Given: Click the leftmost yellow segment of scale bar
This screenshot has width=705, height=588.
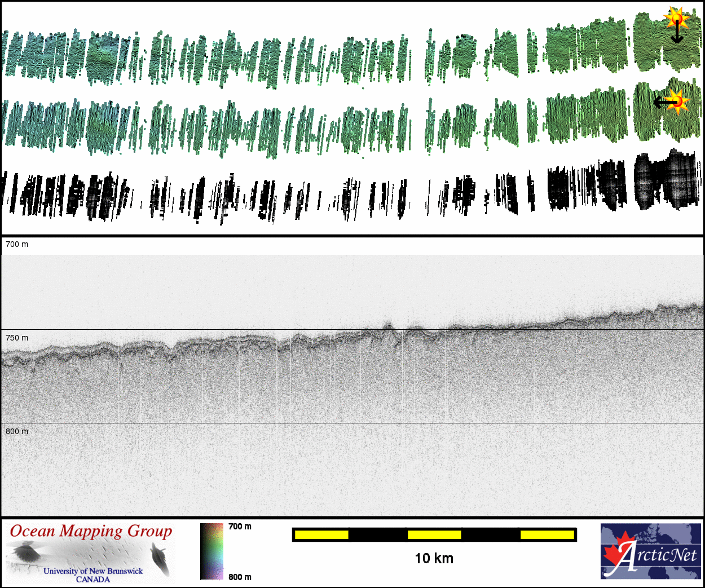Looking at the screenshot, I should [x=321, y=534].
